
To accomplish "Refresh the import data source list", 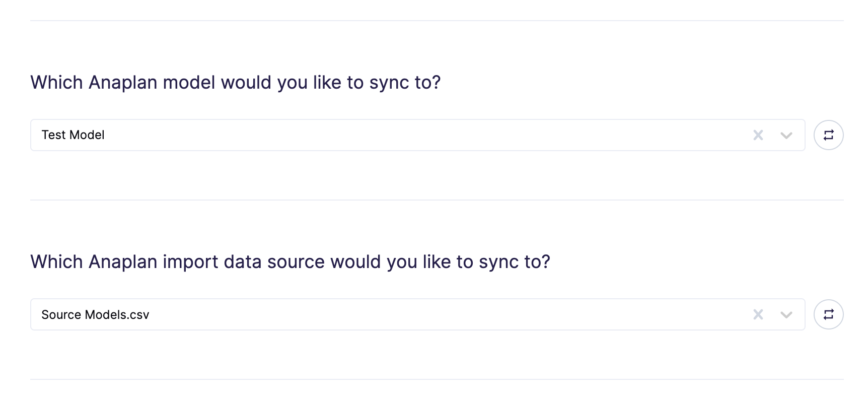I will coord(828,314).
